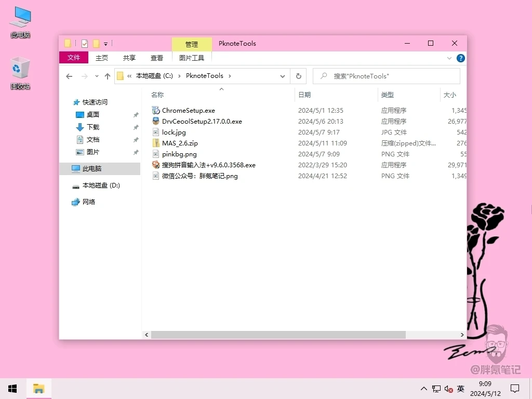Click the DrvCeoolSetup file icon
532x399 pixels.
pyautogui.click(x=156, y=121)
